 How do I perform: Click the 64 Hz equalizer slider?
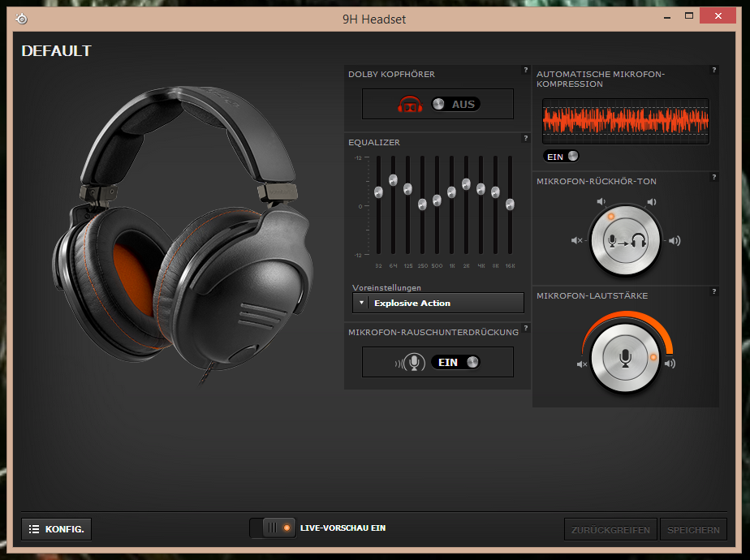point(393,180)
